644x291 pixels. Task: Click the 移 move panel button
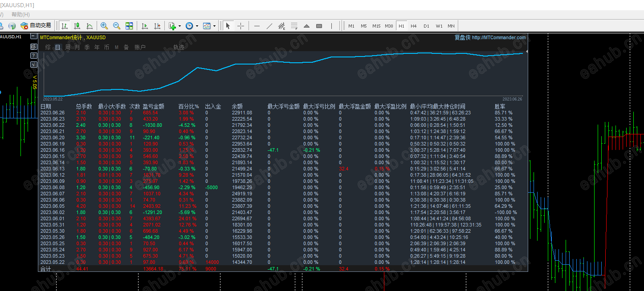33,46
